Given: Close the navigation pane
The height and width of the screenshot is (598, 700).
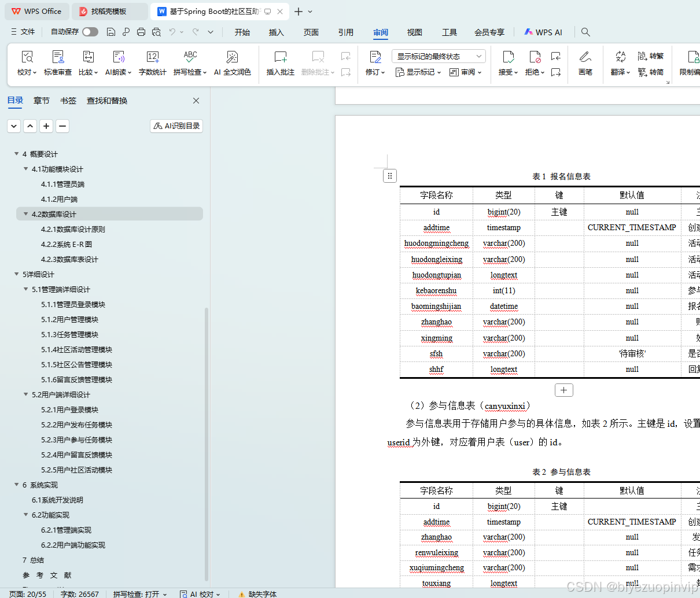Looking at the screenshot, I should click(x=196, y=101).
